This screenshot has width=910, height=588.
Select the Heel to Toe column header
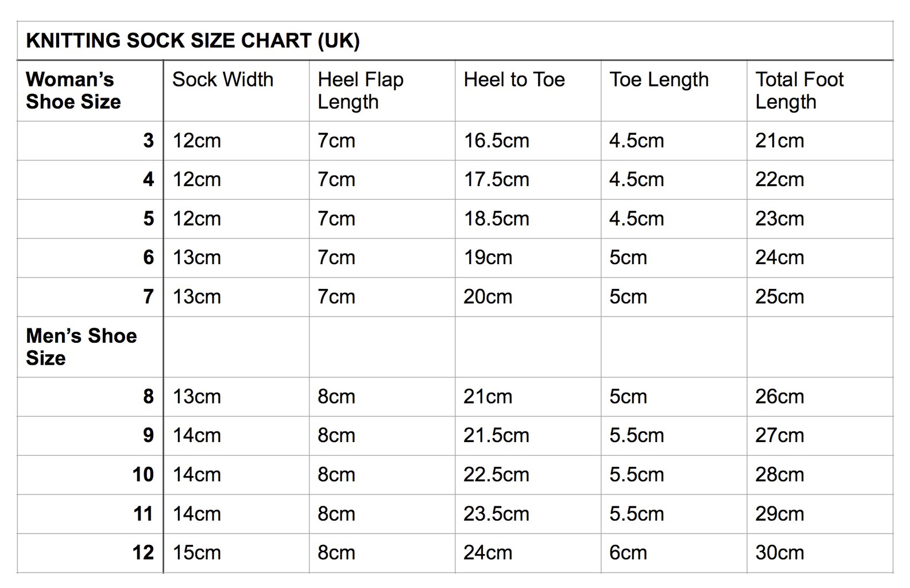click(x=514, y=79)
